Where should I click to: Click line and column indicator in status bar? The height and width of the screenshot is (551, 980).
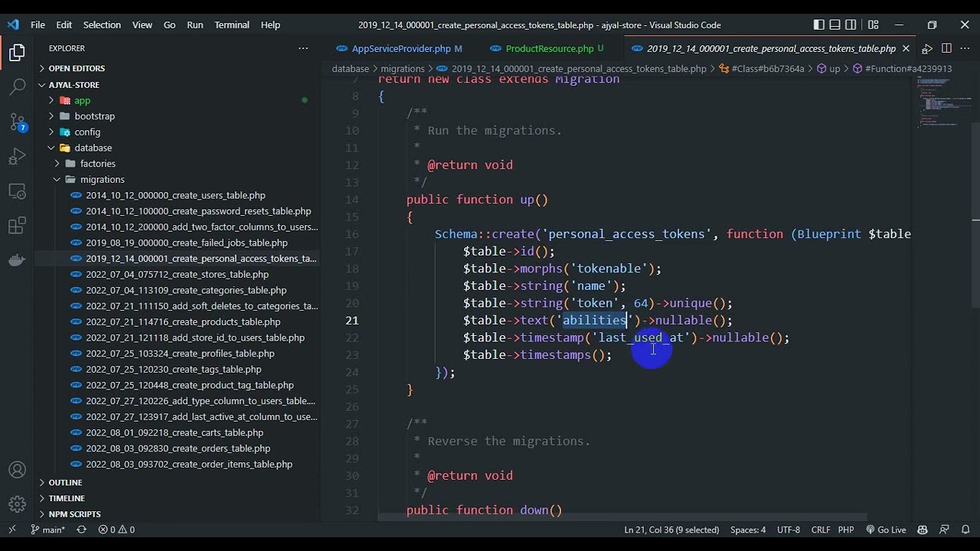(x=671, y=530)
